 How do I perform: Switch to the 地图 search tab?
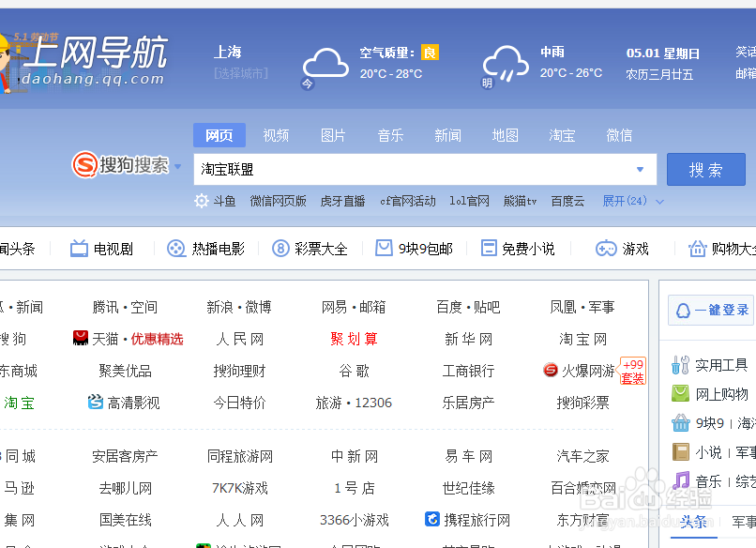506,135
